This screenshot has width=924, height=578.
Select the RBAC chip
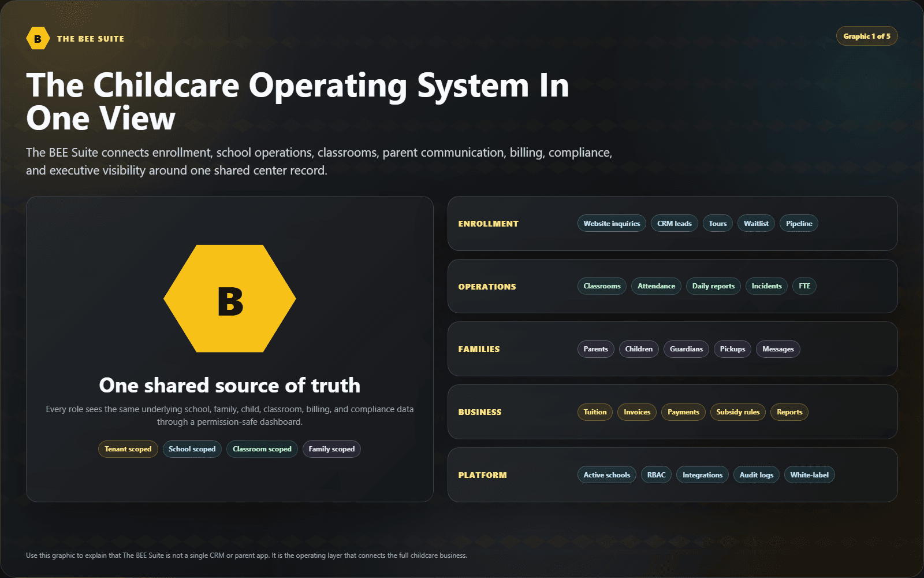tap(656, 475)
